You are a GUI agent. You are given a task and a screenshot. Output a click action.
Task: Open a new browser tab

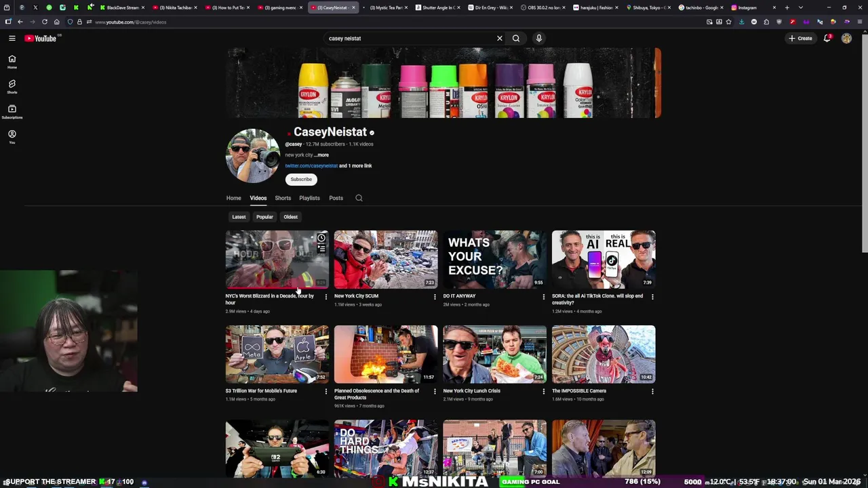(787, 7)
